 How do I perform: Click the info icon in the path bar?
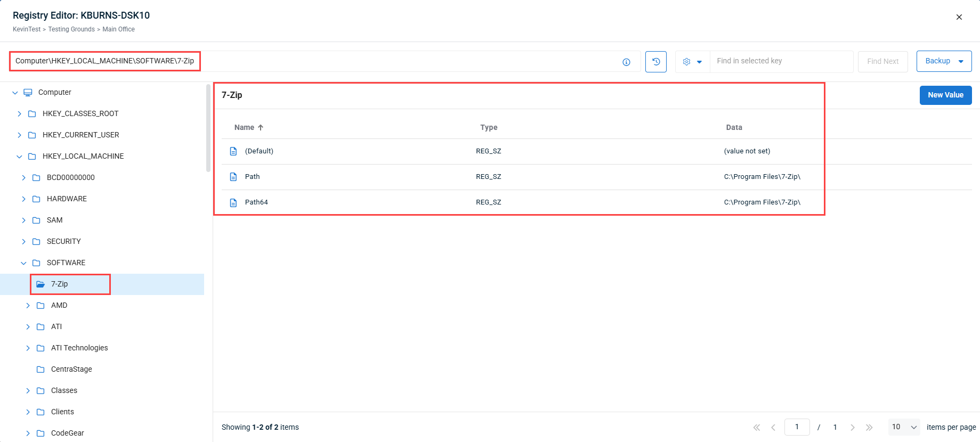tap(626, 62)
